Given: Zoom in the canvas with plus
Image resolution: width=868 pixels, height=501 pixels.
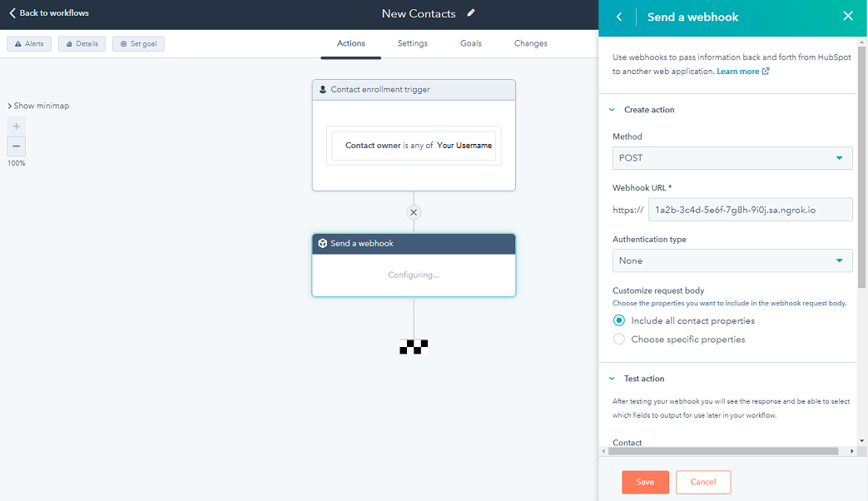Looking at the screenshot, I should [x=17, y=126].
